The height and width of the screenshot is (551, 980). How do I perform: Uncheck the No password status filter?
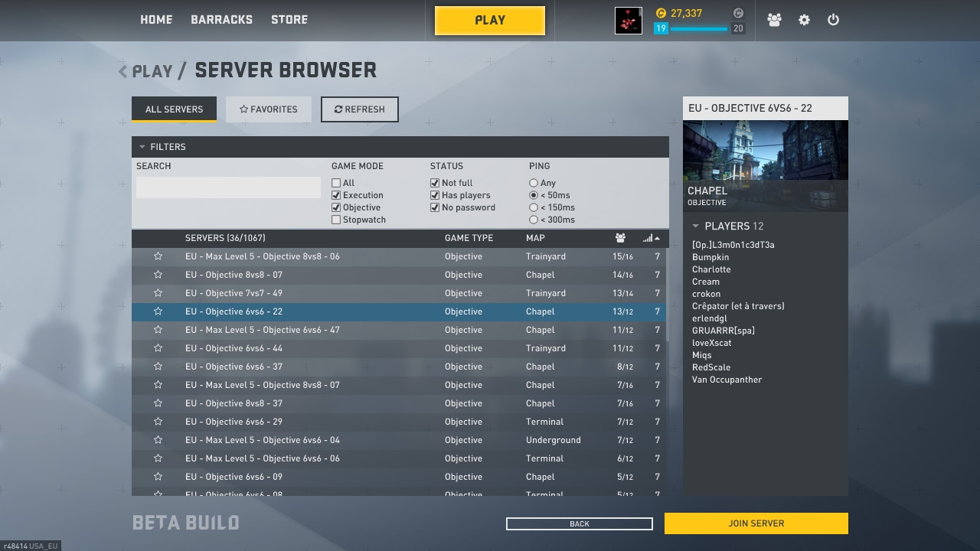435,207
